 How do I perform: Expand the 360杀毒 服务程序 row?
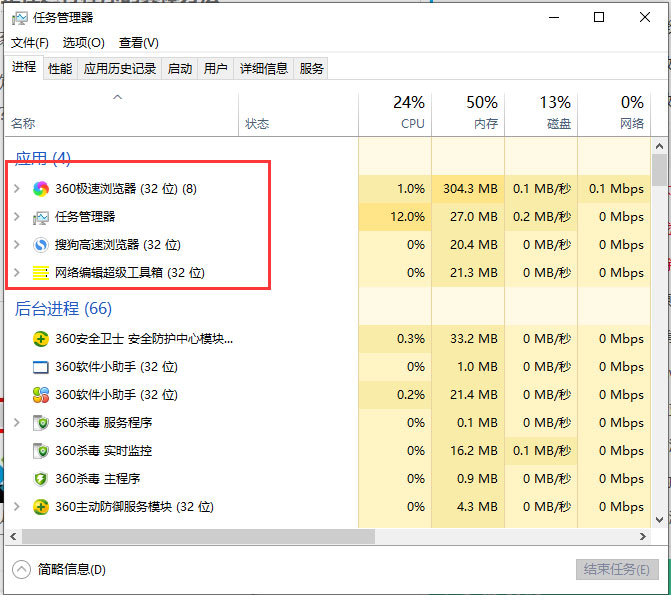coord(17,423)
